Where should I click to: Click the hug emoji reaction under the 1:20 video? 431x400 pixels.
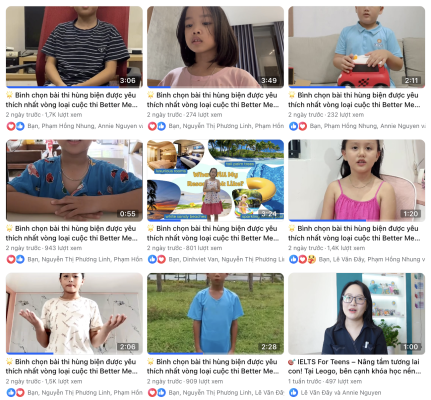coord(311,259)
